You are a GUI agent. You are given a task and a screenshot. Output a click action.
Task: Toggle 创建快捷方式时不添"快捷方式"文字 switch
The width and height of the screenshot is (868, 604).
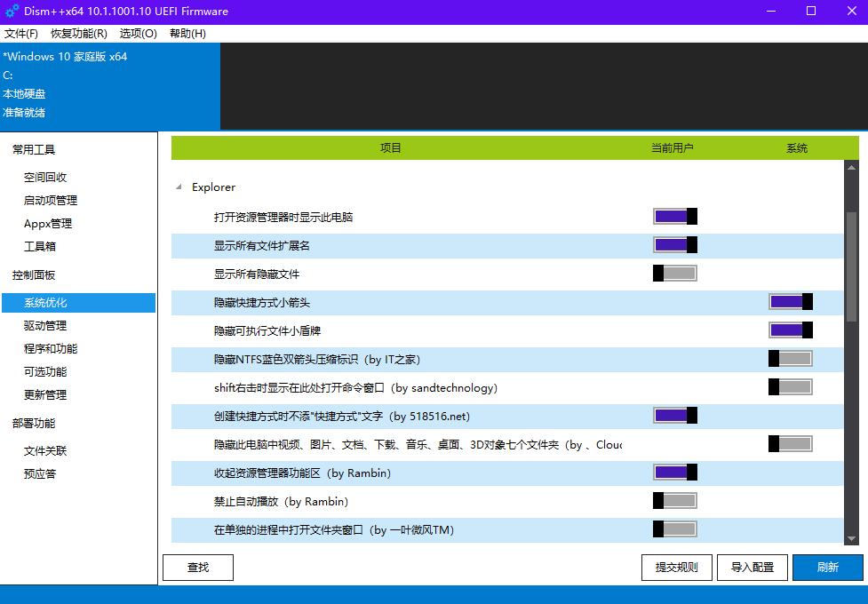click(675, 415)
